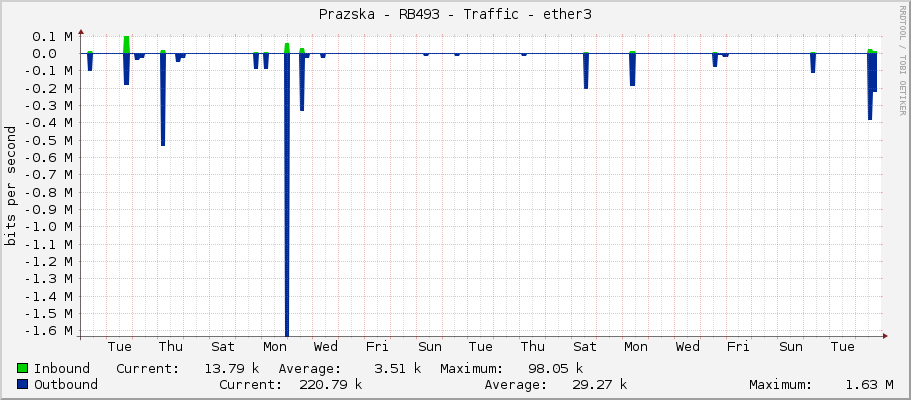This screenshot has height=400, width=911.
Task: Click the '-1.6 M' y-axis label
Action: pyautogui.click(x=48, y=331)
